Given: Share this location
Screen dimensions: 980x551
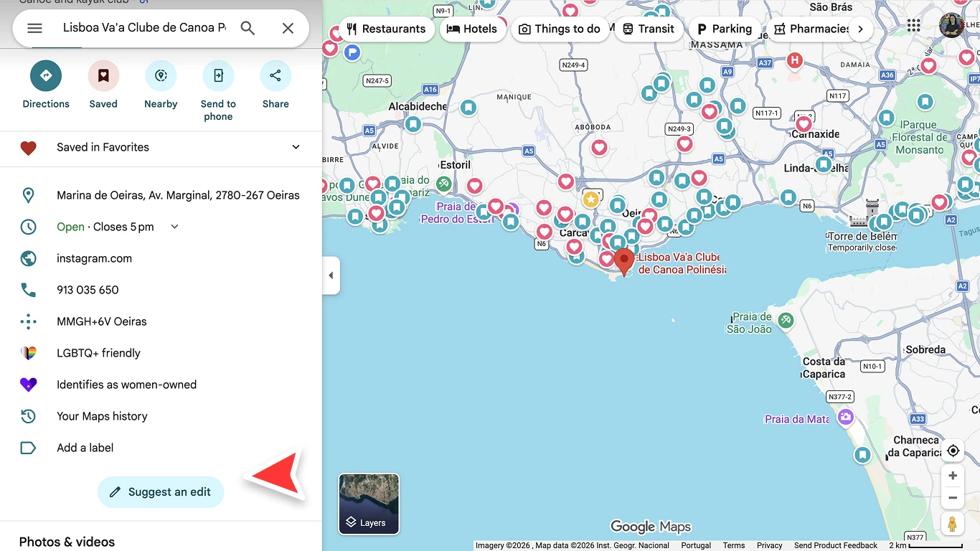Looking at the screenshot, I should tap(275, 76).
